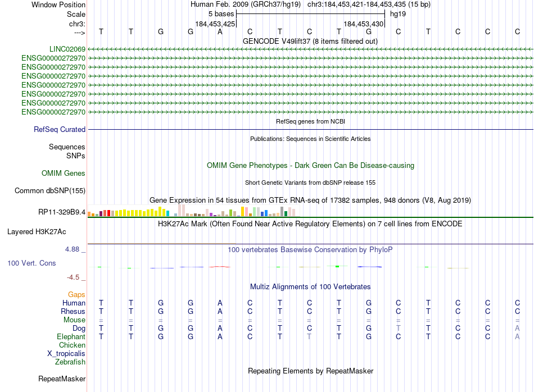Click the A base in the chr3 sequence row
Viewport: 534px width, 392px height.
pos(220,31)
